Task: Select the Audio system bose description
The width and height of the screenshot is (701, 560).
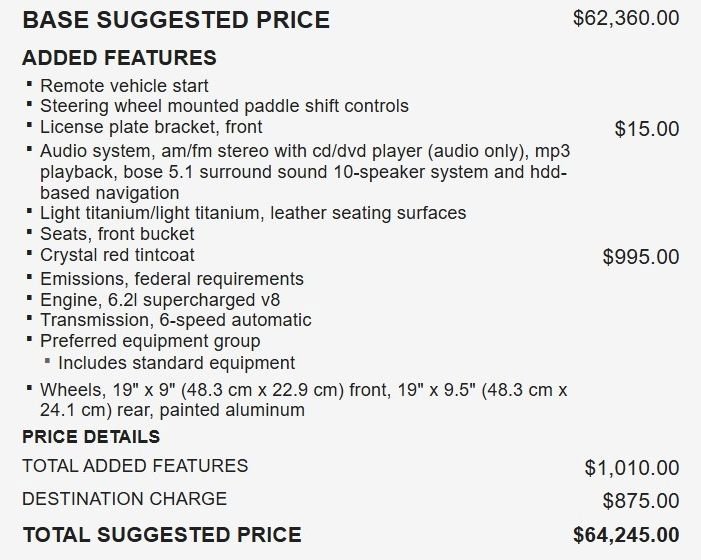Action: point(305,172)
